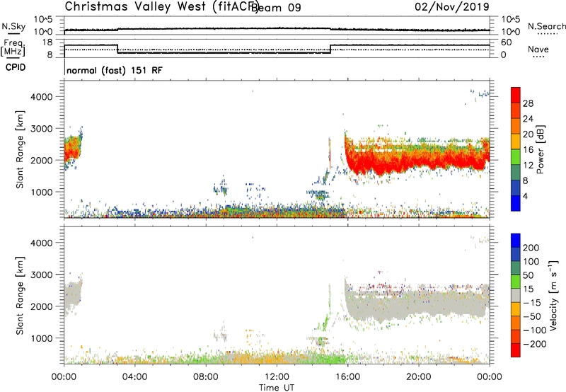Click the 'N.Sky' legend label
The width and height of the screenshot is (566, 392).
click(x=13, y=26)
